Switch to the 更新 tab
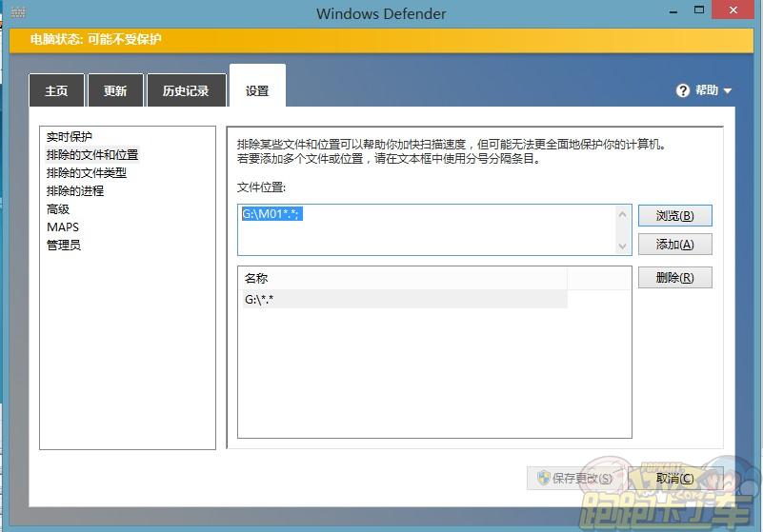The image size is (763, 532). [115, 90]
